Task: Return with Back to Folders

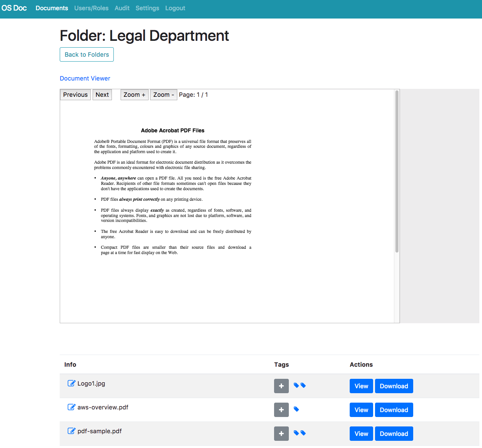Action: 87,54
